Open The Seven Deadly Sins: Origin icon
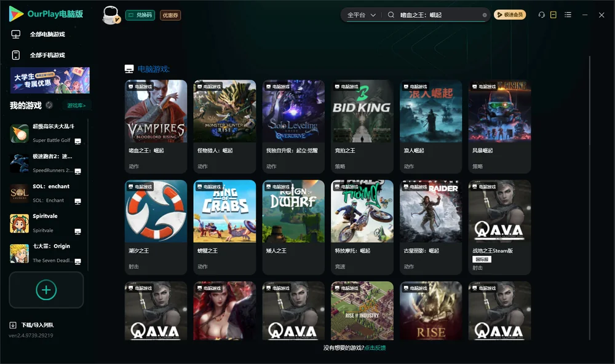 (x=19, y=253)
